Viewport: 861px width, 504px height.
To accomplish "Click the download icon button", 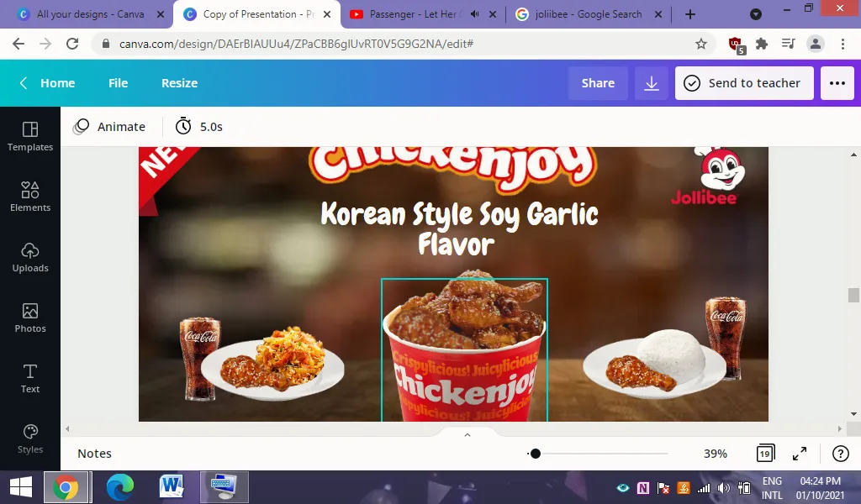I will (652, 83).
